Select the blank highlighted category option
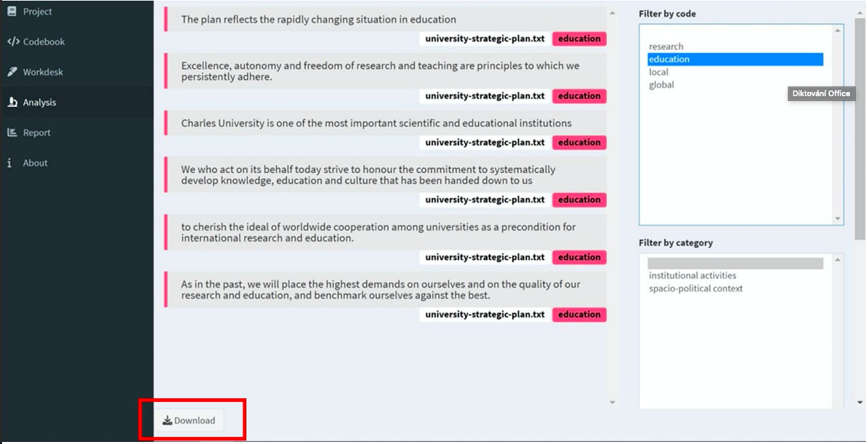This screenshot has height=444, width=868. point(735,263)
